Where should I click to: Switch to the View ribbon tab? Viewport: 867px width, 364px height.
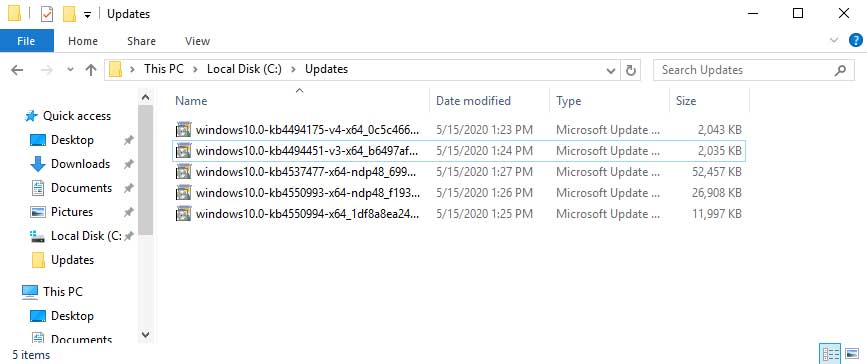tap(197, 41)
